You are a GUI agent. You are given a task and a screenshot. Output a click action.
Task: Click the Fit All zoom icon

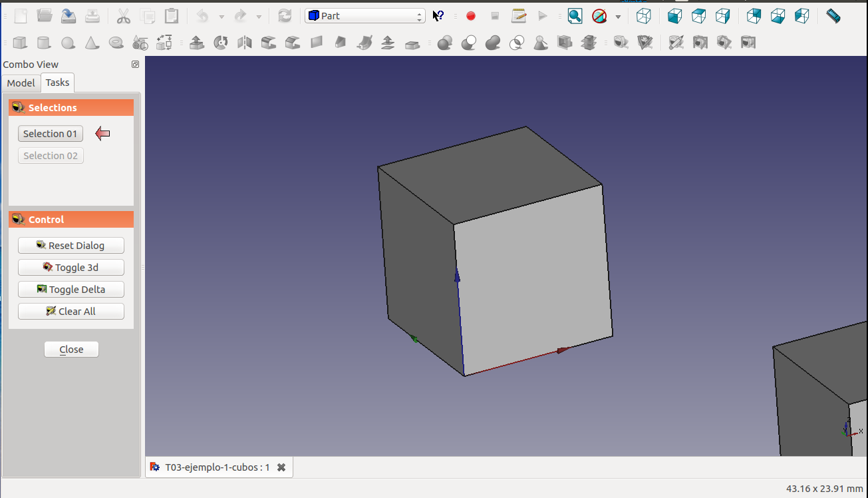point(575,16)
